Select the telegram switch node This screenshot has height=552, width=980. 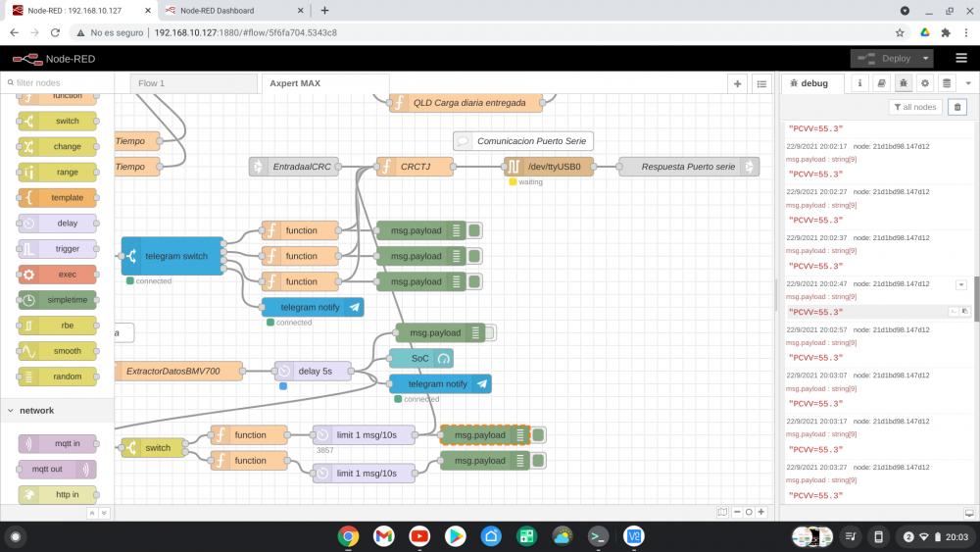pos(172,256)
